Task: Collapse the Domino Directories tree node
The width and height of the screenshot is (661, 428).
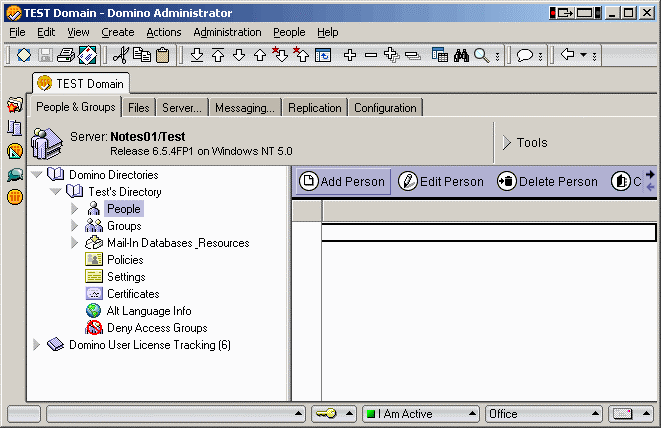Action: (37, 175)
